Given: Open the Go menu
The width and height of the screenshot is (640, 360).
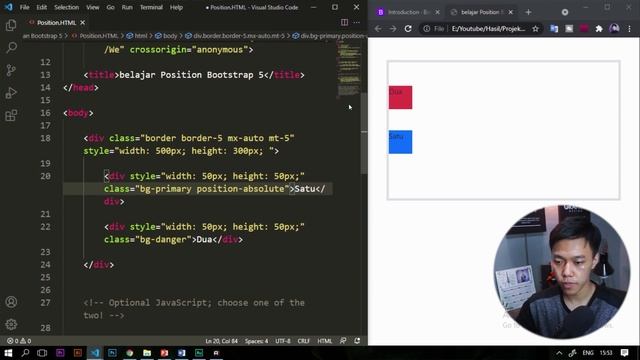Looking at the screenshot, I should tap(110, 7).
